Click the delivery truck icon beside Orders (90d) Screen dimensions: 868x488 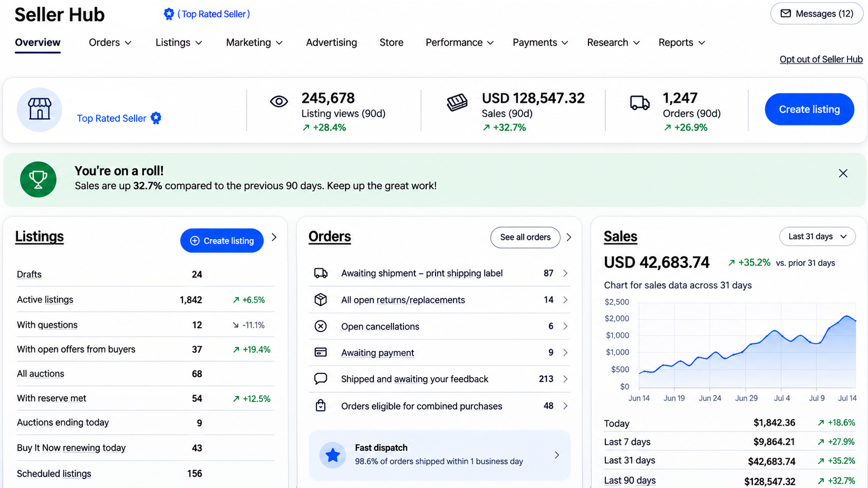tap(639, 103)
